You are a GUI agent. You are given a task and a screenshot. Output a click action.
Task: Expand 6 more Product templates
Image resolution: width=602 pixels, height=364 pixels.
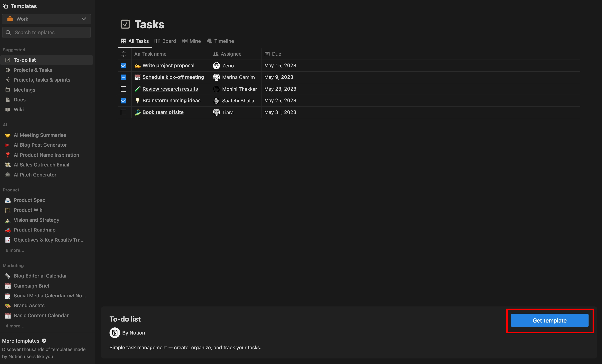click(x=15, y=250)
